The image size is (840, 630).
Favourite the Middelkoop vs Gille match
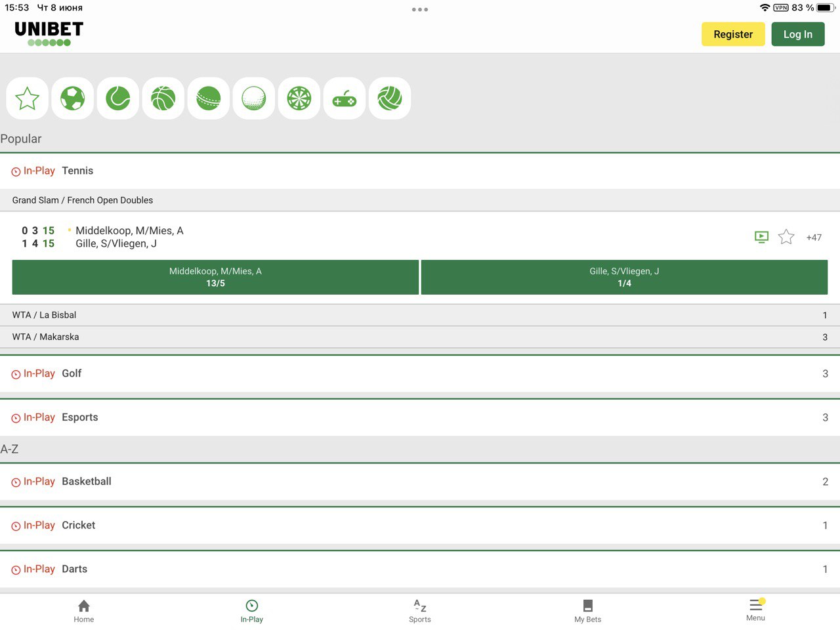click(x=786, y=237)
